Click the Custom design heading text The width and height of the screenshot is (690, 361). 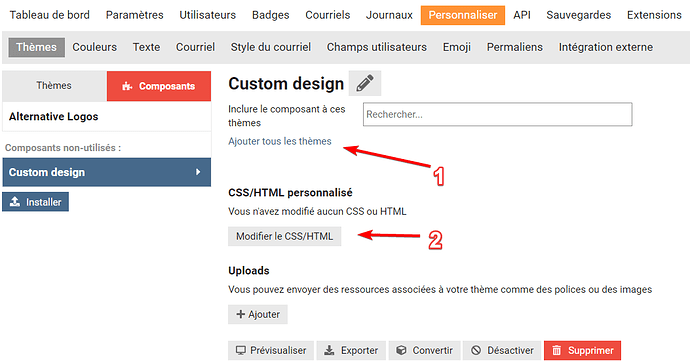[x=286, y=84]
